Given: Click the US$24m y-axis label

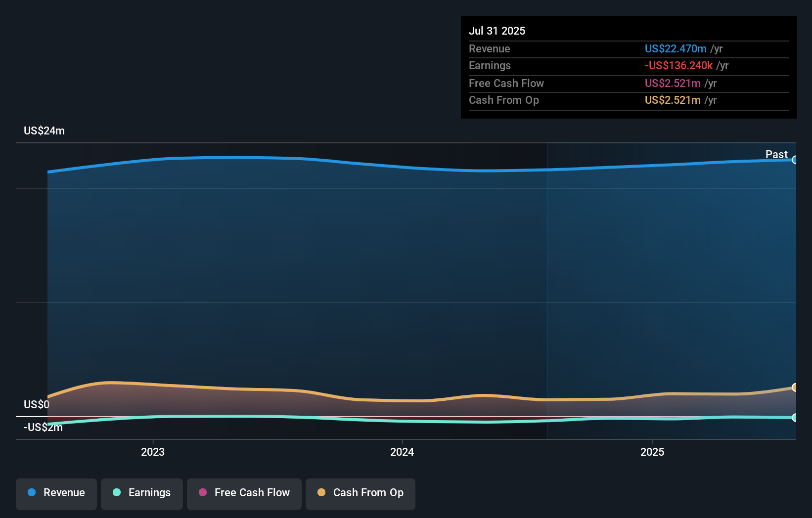Looking at the screenshot, I should click(45, 130).
